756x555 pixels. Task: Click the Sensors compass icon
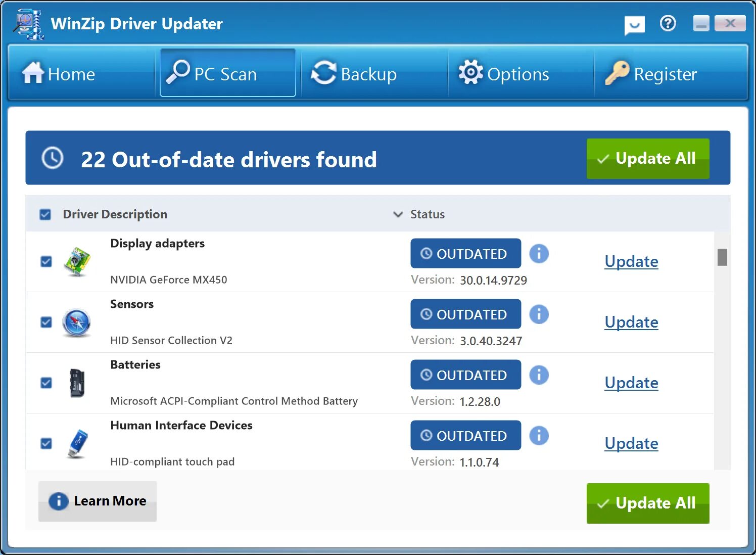pyautogui.click(x=76, y=322)
